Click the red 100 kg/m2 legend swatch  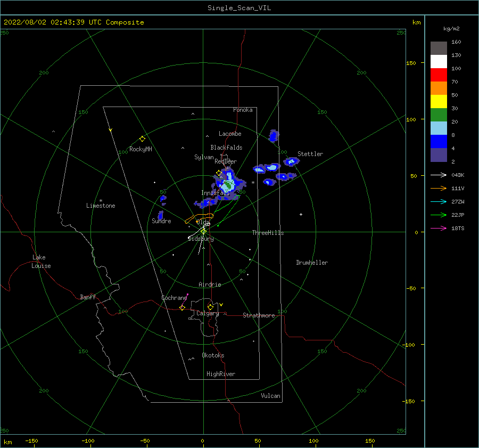439,75
